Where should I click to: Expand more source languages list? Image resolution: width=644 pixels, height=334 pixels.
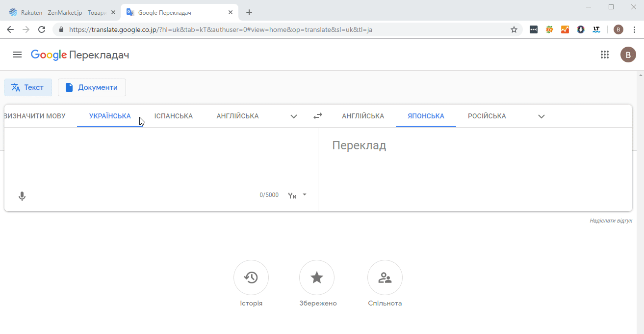pos(294,116)
